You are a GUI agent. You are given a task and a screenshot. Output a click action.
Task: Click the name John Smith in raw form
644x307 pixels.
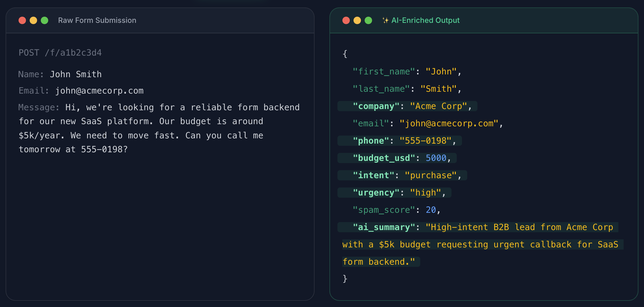[x=76, y=74]
